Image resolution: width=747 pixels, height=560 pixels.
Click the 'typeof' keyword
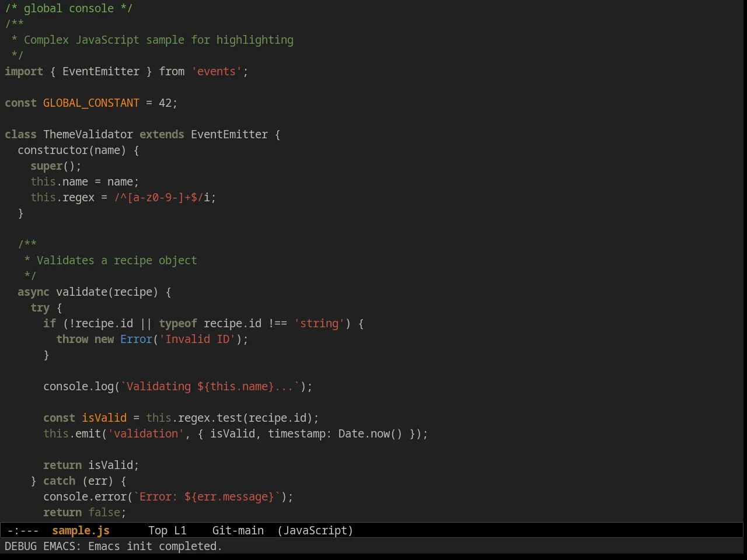coord(178,323)
